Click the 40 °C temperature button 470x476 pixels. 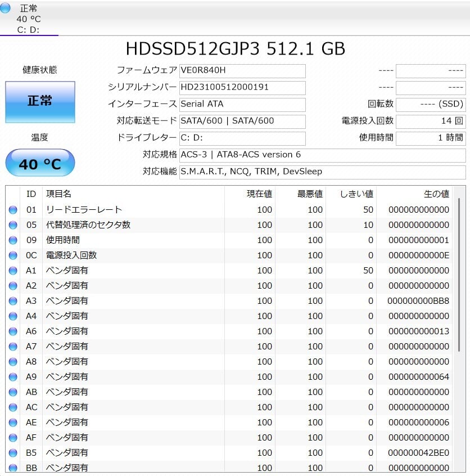(x=40, y=164)
